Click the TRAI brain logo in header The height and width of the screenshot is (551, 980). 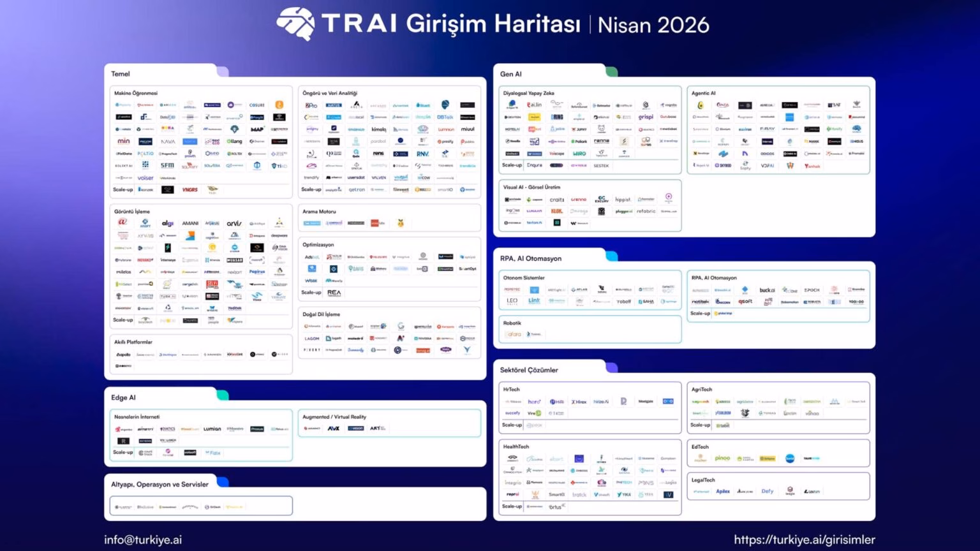pyautogui.click(x=295, y=24)
